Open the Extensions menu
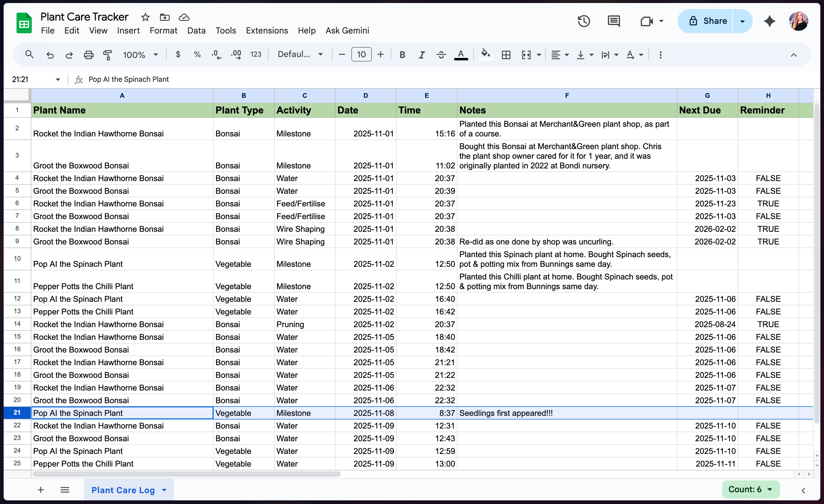Image resolution: width=824 pixels, height=504 pixels. (x=267, y=30)
